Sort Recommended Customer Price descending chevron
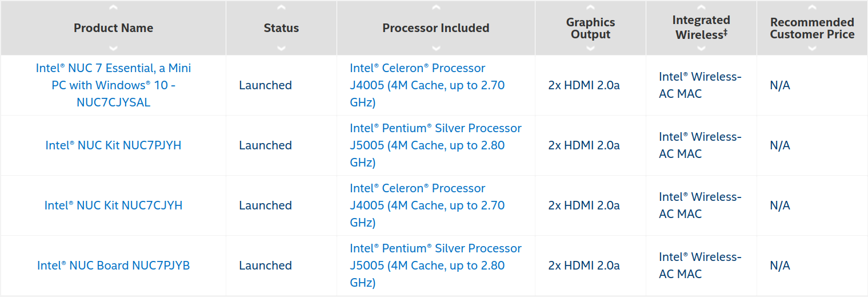Image resolution: width=868 pixels, height=297 pixels. (812, 48)
